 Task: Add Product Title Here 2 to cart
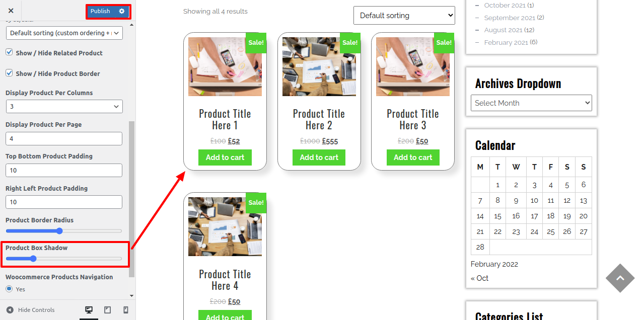coord(319,157)
